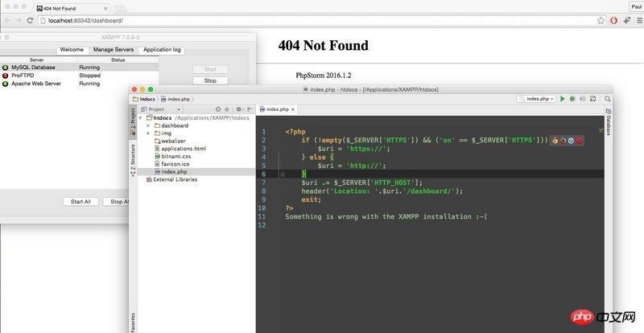Debug index.php with the bug icon
Image resolution: width=644 pixels, height=333 pixels.
(x=572, y=99)
